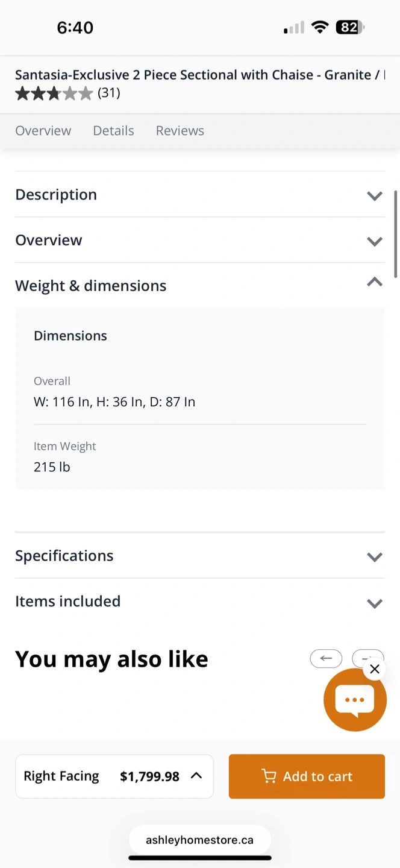Expand the Specifications section

pyautogui.click(x=199, y=556)
